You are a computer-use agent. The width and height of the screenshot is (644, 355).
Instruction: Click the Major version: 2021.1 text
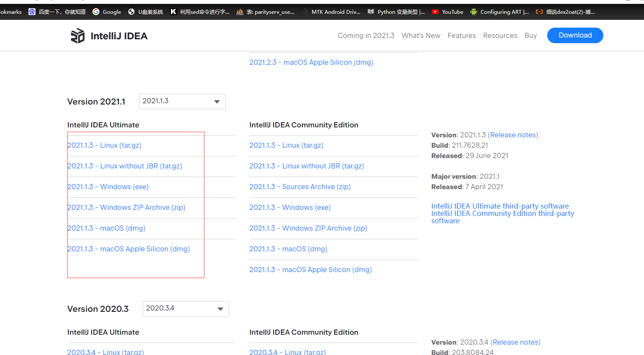(465, 176)
